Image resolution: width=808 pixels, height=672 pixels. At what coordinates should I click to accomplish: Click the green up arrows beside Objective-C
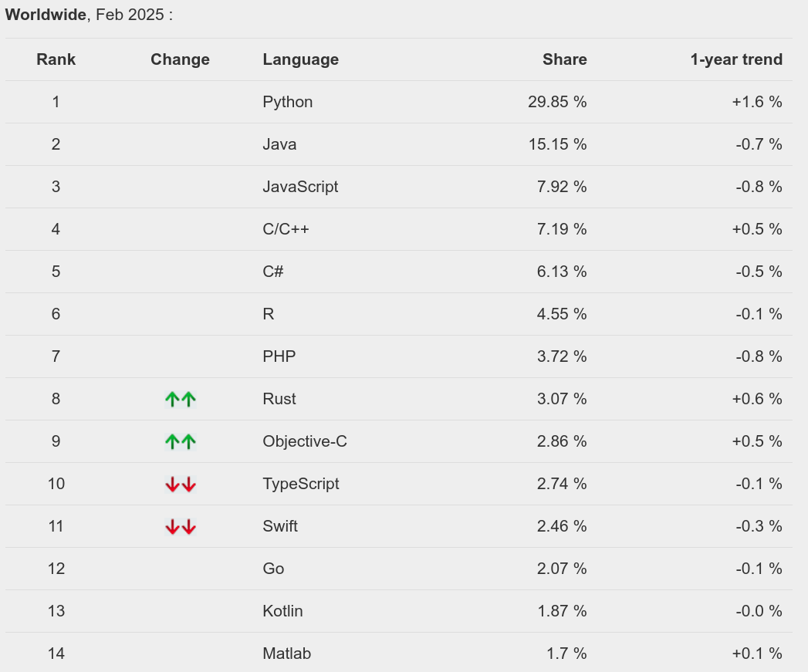[181, 441]
